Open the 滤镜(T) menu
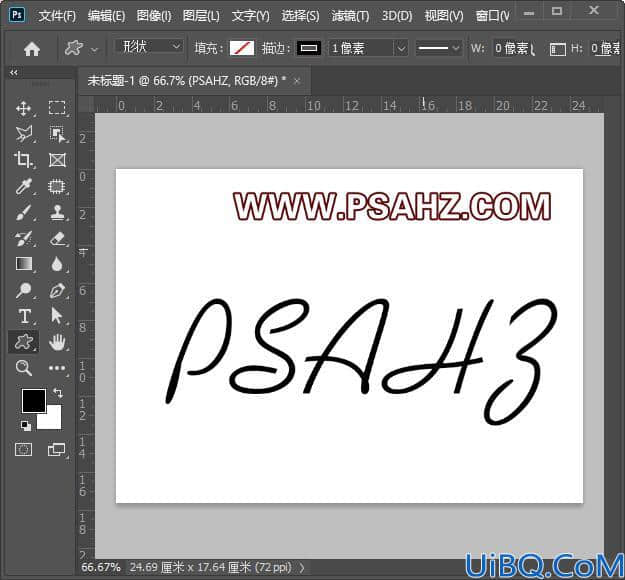 click(x=350, y=16)
